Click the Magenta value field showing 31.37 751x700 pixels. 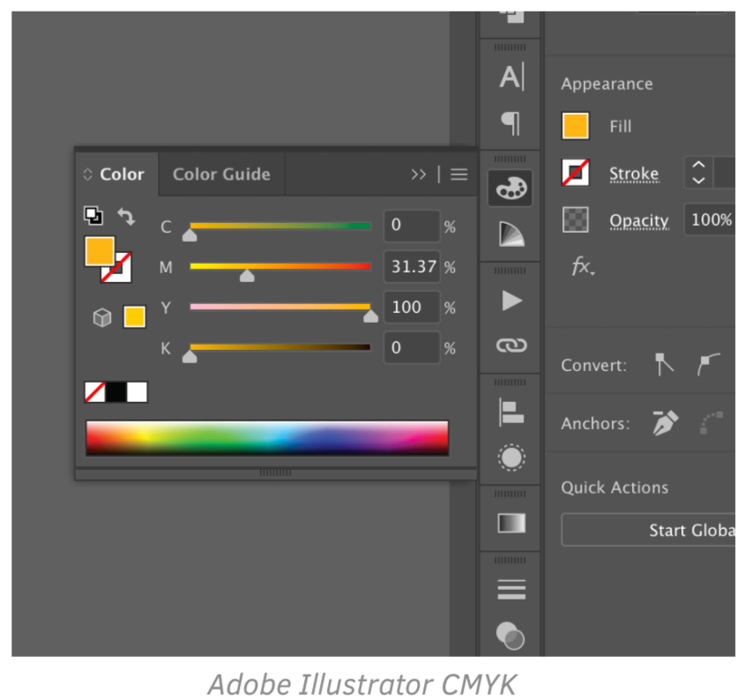tap(412, 266)
